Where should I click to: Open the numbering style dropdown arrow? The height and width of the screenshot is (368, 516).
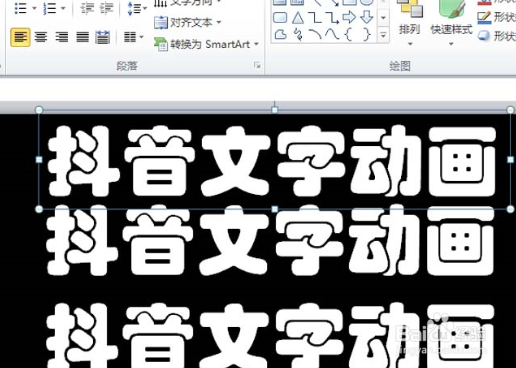(63, 8)
